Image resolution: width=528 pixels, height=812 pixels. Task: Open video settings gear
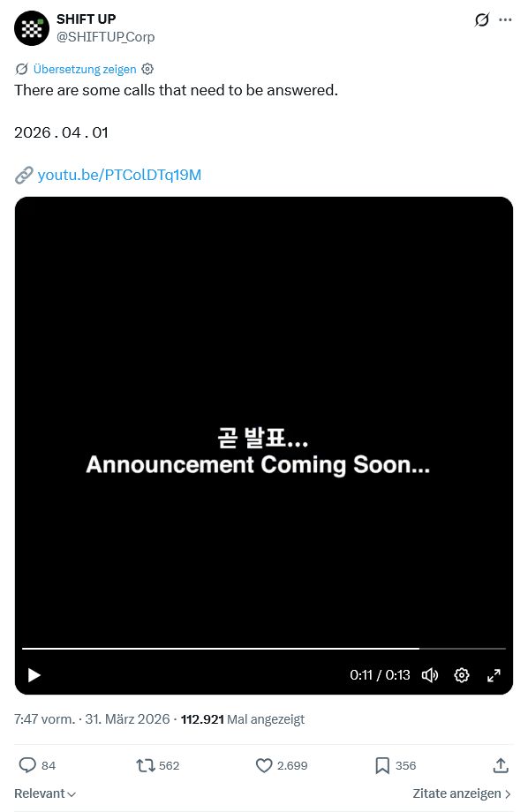pos(462,675)
